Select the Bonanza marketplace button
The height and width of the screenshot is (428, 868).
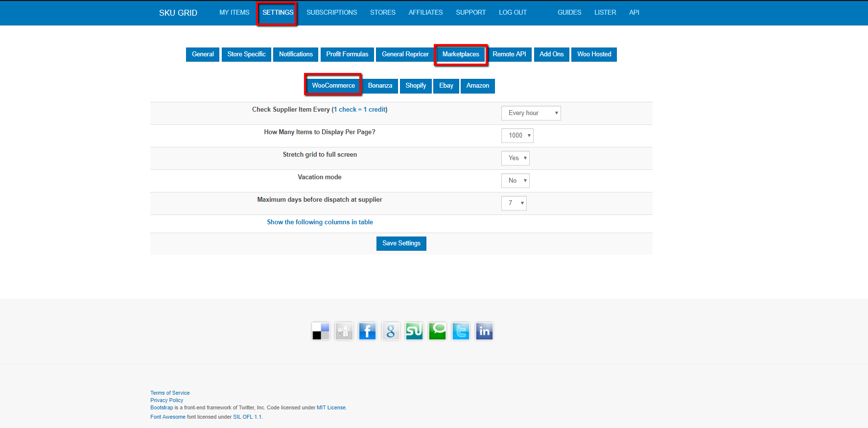(x=380, y=86)
